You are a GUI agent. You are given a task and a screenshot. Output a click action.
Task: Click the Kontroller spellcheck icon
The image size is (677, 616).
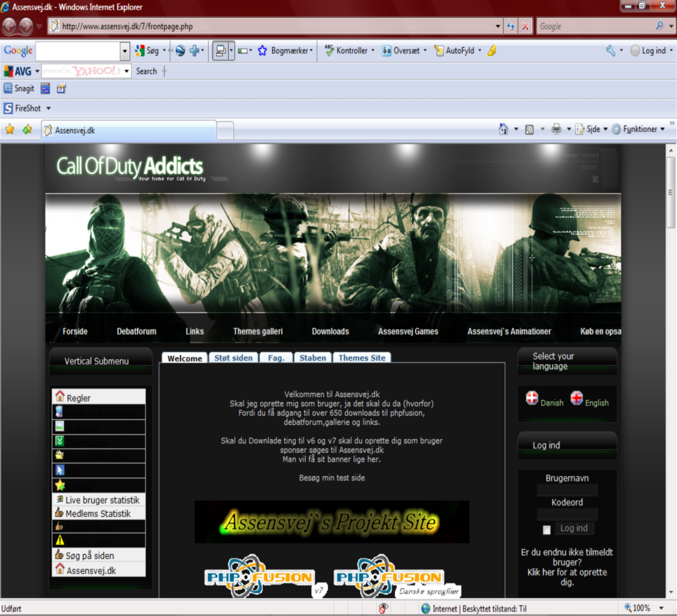pyautogui.click(x=329, y=51)
